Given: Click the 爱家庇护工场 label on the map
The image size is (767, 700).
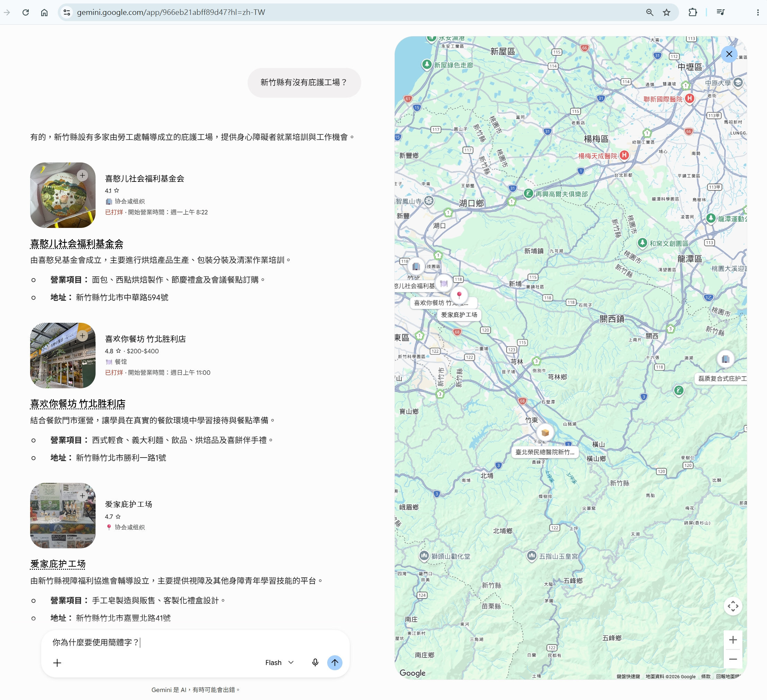Looking at the screenshot, I should coord(459,315).
